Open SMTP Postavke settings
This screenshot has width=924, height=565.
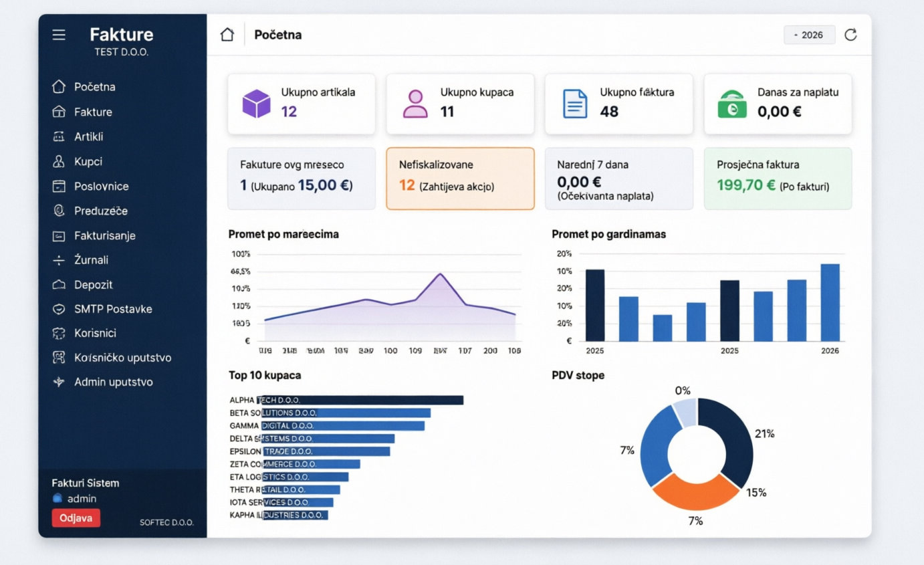(x=113, y=309)
